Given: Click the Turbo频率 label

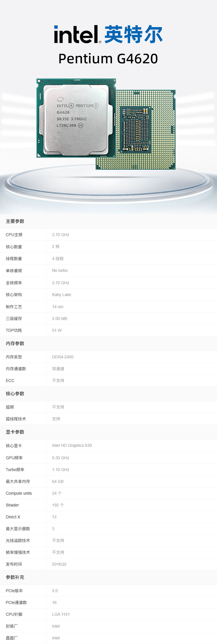Looking at the screenshot, I should [15, 470].
